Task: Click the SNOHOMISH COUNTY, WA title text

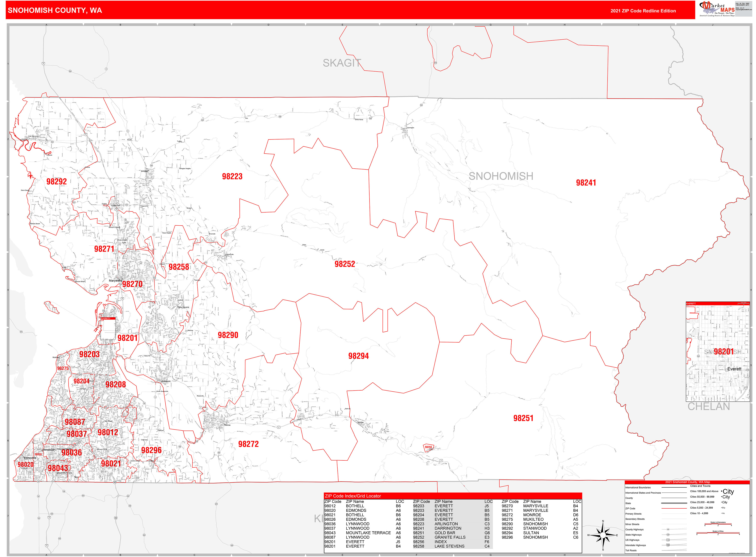Action: (55, 10)
